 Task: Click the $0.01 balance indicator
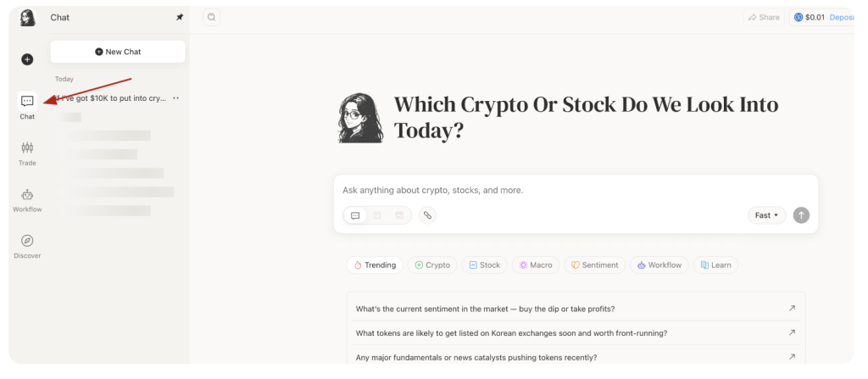point(809,17)
